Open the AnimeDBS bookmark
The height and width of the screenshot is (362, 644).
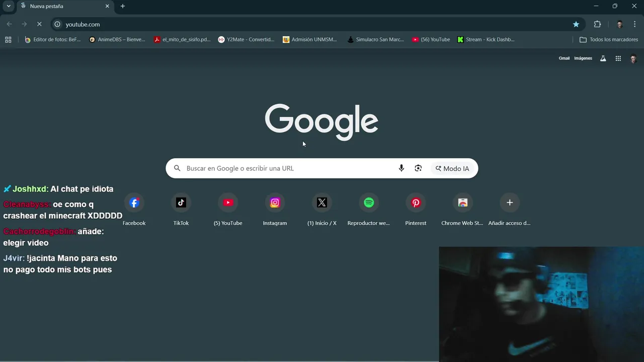pyautogui.click(x=117, y=39)
